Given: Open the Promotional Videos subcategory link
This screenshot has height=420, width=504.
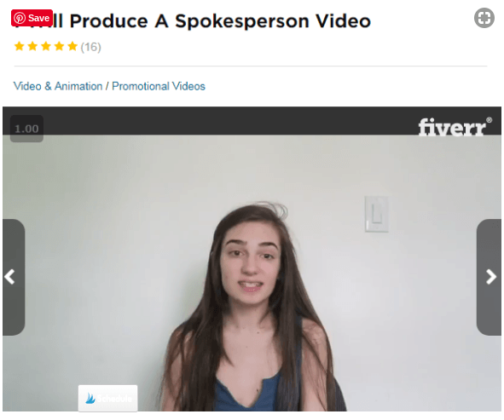Looking at the screenshot, I should 159,86.
